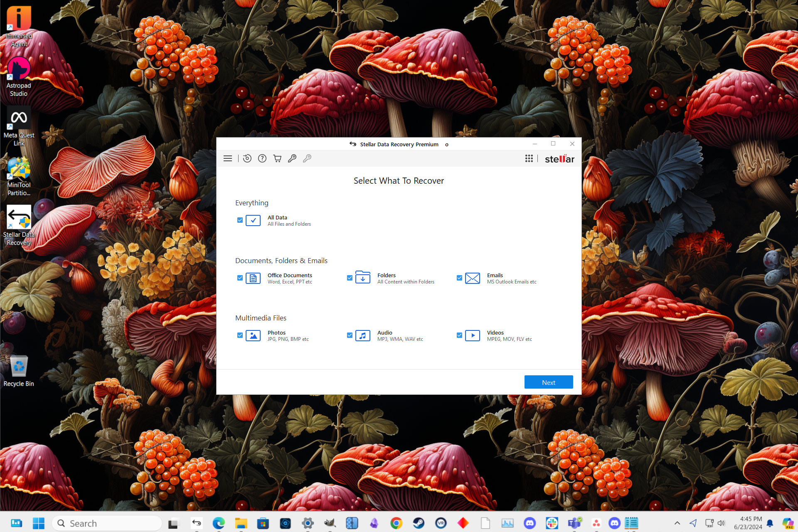Open the hamburger menu in Stellar toolbar
This screenshot has width=798, height=532.
coord(228,158)
